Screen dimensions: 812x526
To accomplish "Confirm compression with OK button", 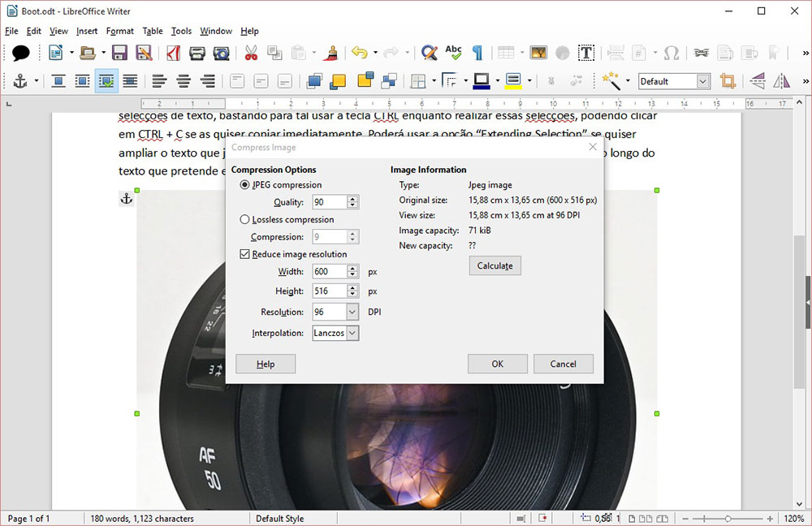I will click(x=498, y=364).
